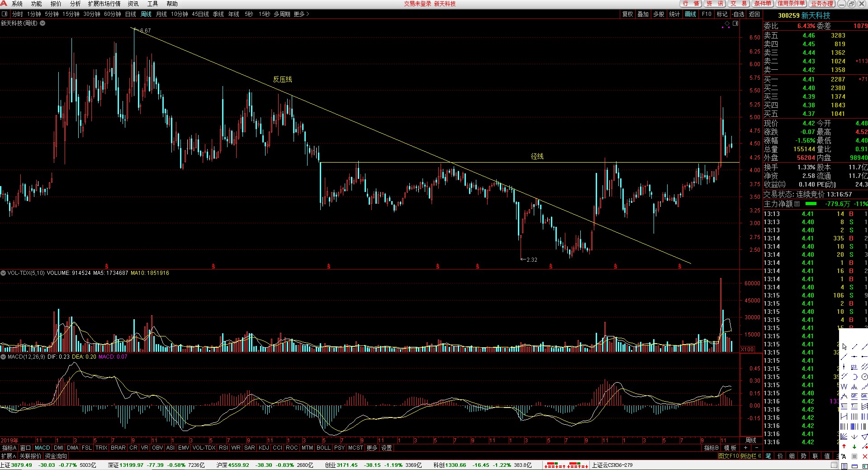
Task: Toggle 复权 price adjustment
Action: click(627, 14)
